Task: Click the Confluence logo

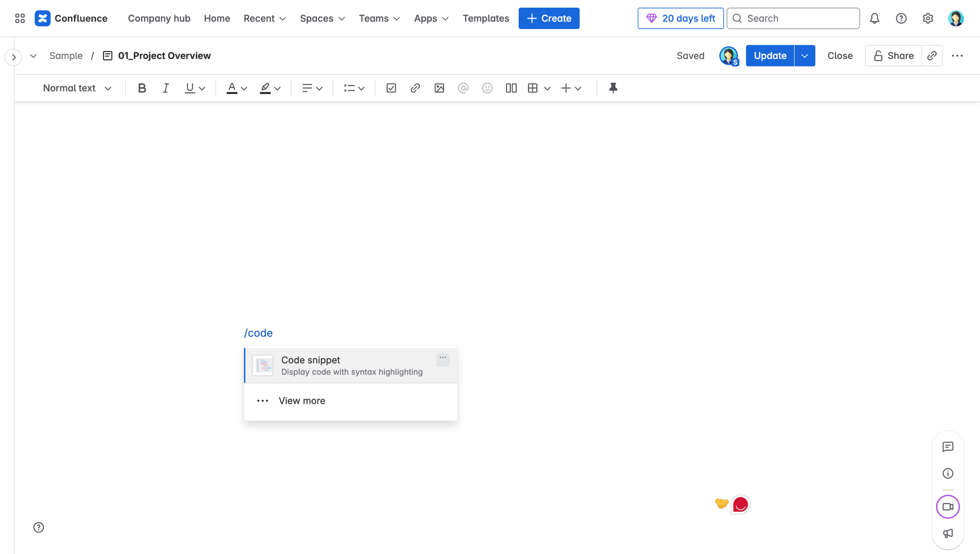Action: [71, 18]
